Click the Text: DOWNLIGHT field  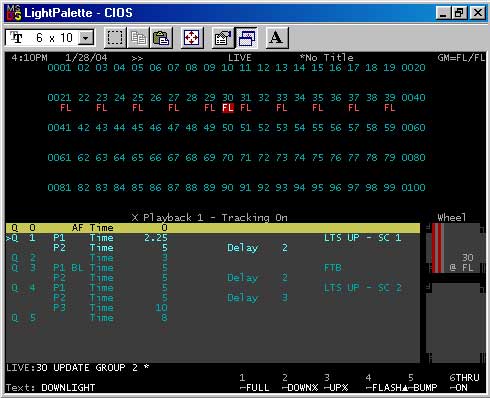[x=51, y=388]
